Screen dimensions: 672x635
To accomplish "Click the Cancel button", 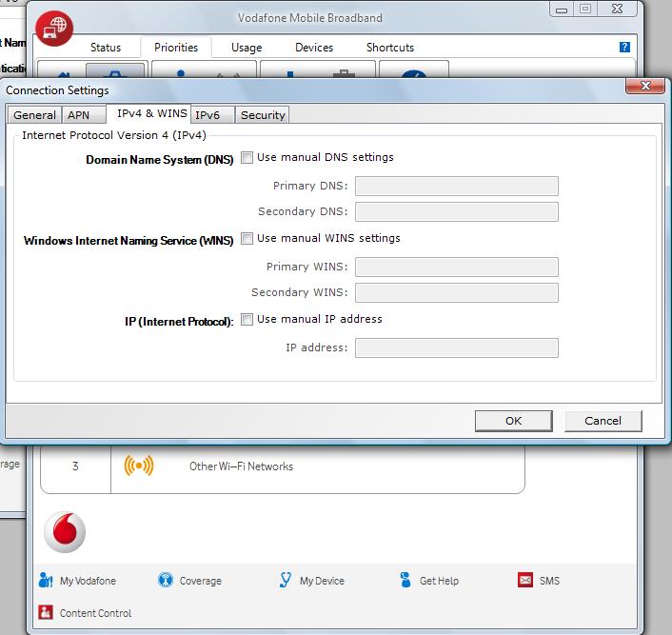I will click(x=603, y=421).
